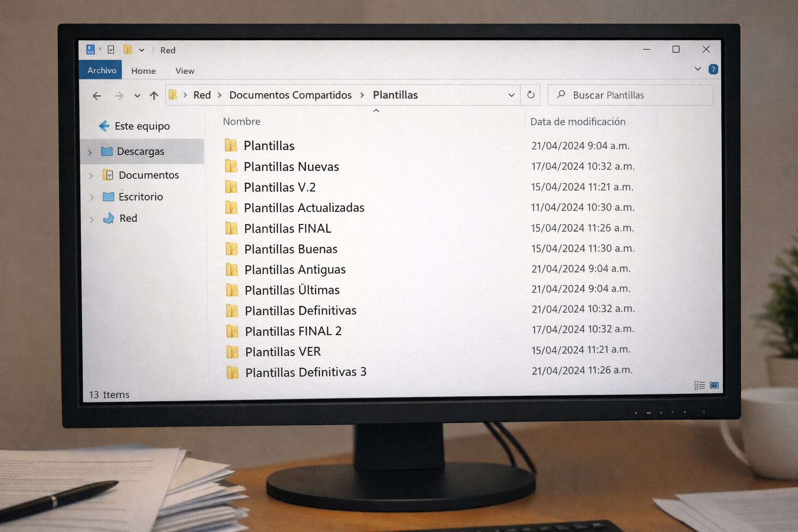Expand the chevron after the Red breadcrumb

220,95
